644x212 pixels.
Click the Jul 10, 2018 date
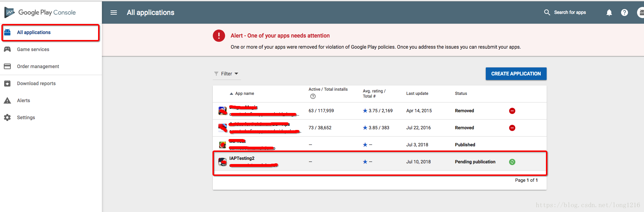(419, 162)
